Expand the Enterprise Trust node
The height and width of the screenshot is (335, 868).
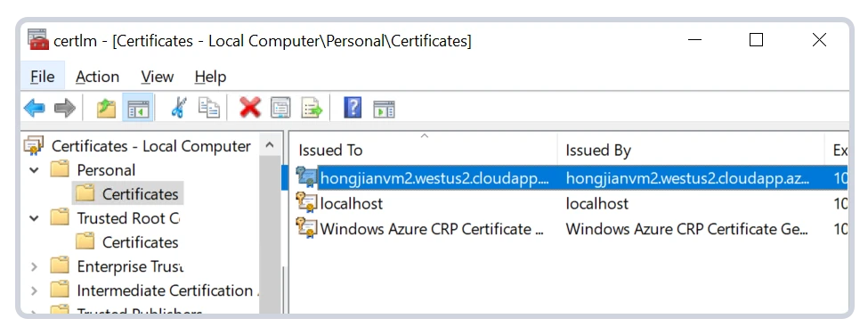(x=35, y=266)
